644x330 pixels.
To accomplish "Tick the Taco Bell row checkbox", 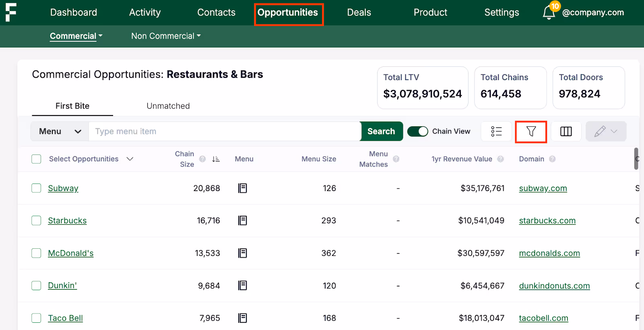I will pyautogui.click(x=36, y=318).
